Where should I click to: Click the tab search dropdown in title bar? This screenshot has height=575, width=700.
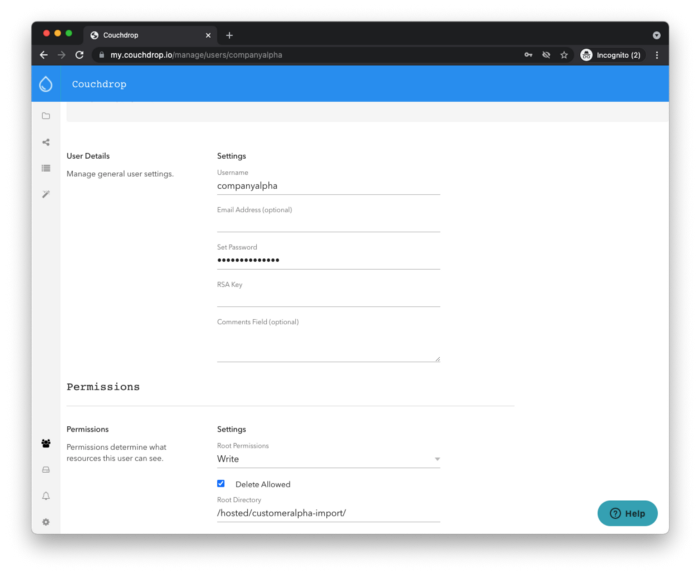click(656, 35)
